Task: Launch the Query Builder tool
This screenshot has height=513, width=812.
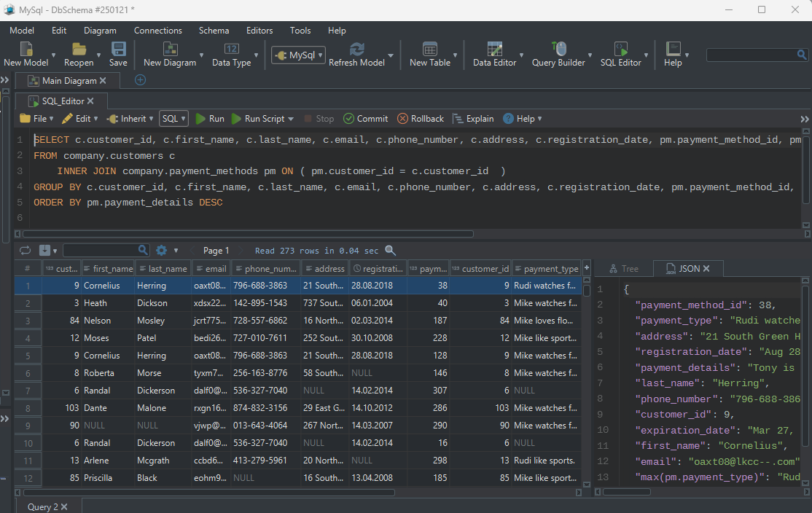Action: click(558, 49)
